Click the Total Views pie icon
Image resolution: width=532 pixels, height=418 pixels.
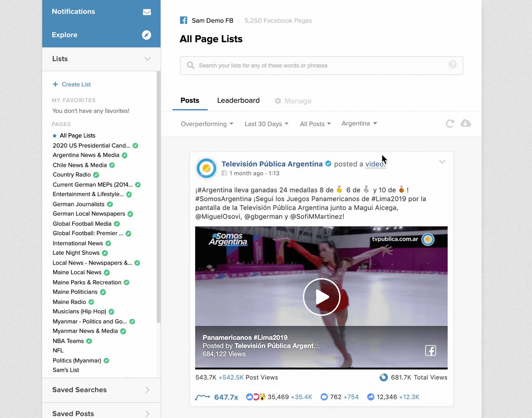[x=383, y=377]
